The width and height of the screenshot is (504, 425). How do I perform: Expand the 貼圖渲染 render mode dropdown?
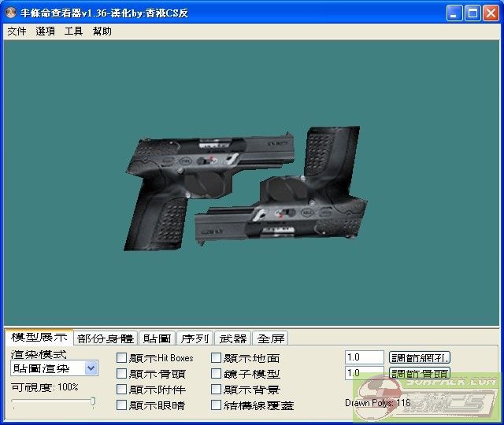pyautogui.click(x=91, y=368)
